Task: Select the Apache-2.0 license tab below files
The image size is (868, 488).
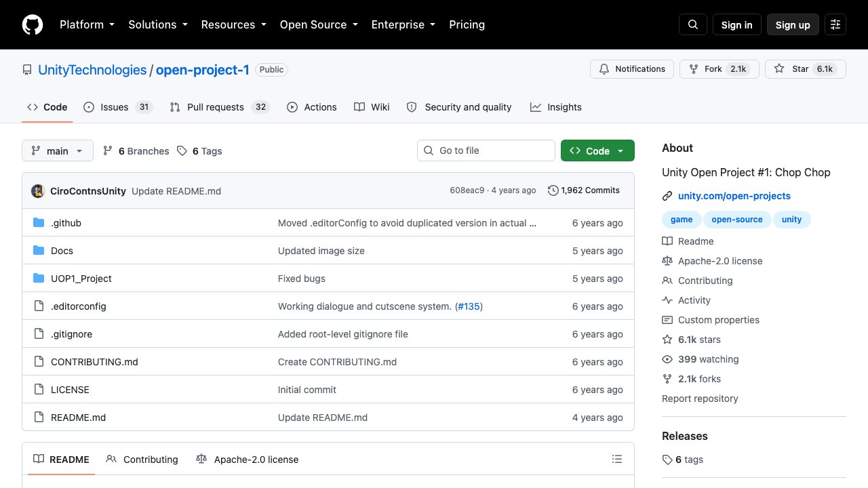Action: [247, 460]
